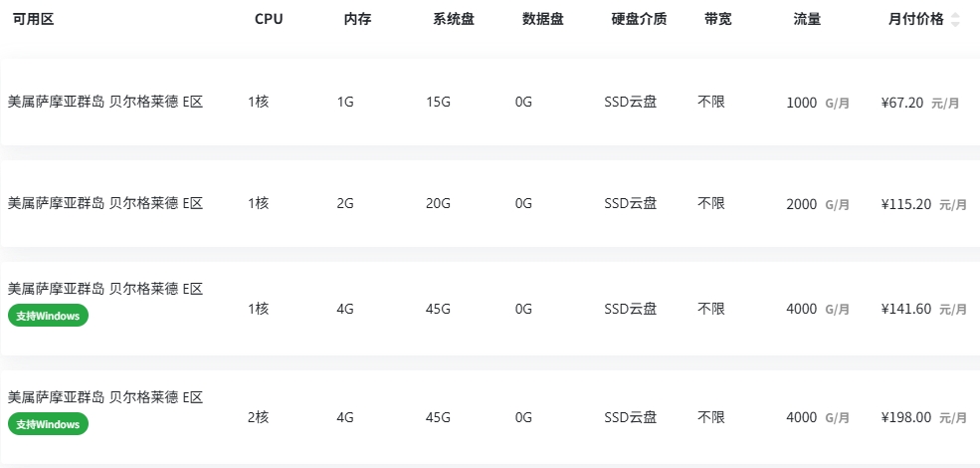980x468 pixels.
Task: Click the 可用区 column header
Action: 33,19
